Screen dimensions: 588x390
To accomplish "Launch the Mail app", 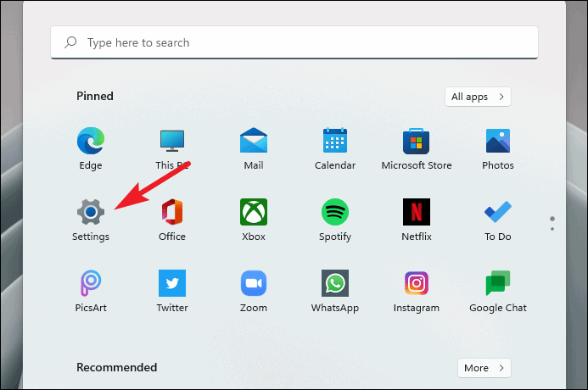I will coord(254,141).
